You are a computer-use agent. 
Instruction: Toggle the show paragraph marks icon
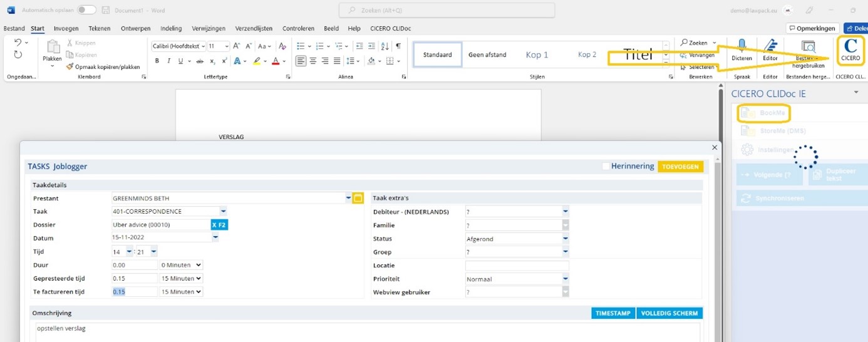pos(398,46)
